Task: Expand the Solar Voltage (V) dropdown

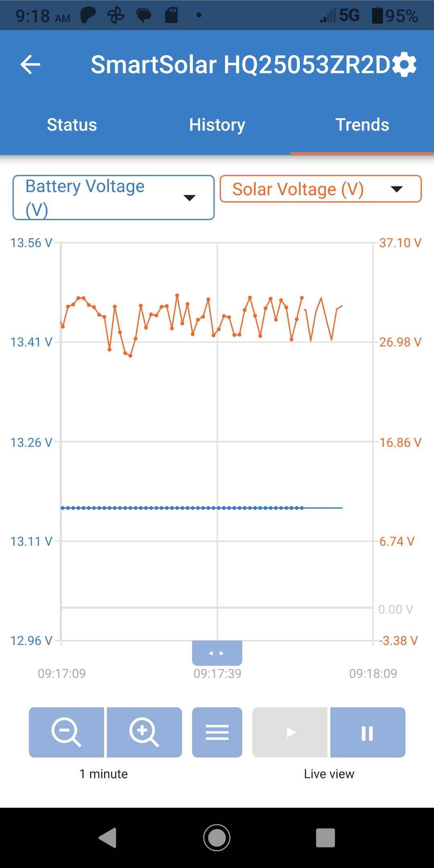Action: (x=321, y=189)
